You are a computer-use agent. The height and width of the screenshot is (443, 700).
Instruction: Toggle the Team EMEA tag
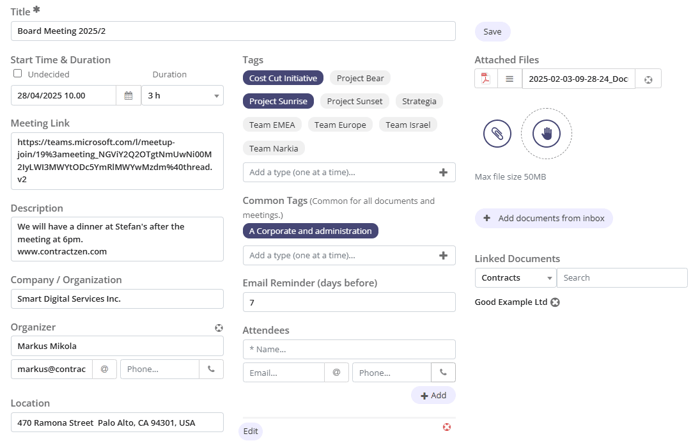tap(272, 125)
